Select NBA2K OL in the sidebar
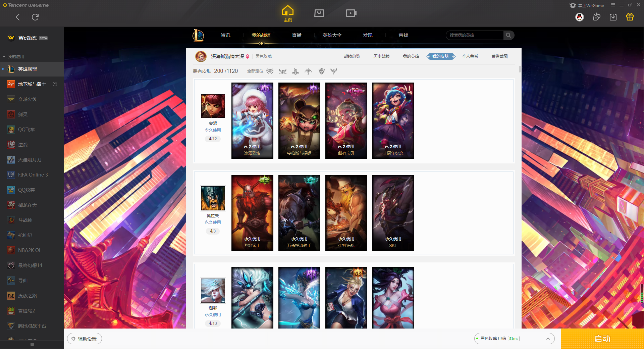Screen dimensions: 644x349 pyautogui.click(x=32, y=250)
